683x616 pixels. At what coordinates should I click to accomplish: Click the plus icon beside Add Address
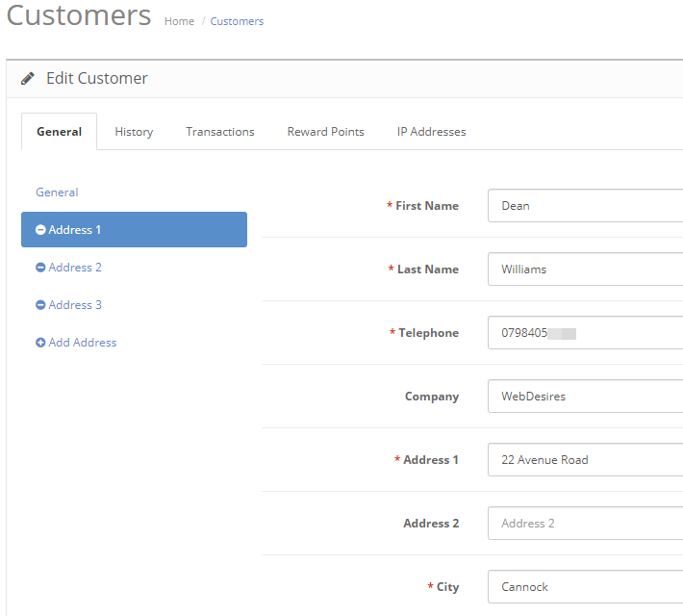40,343
